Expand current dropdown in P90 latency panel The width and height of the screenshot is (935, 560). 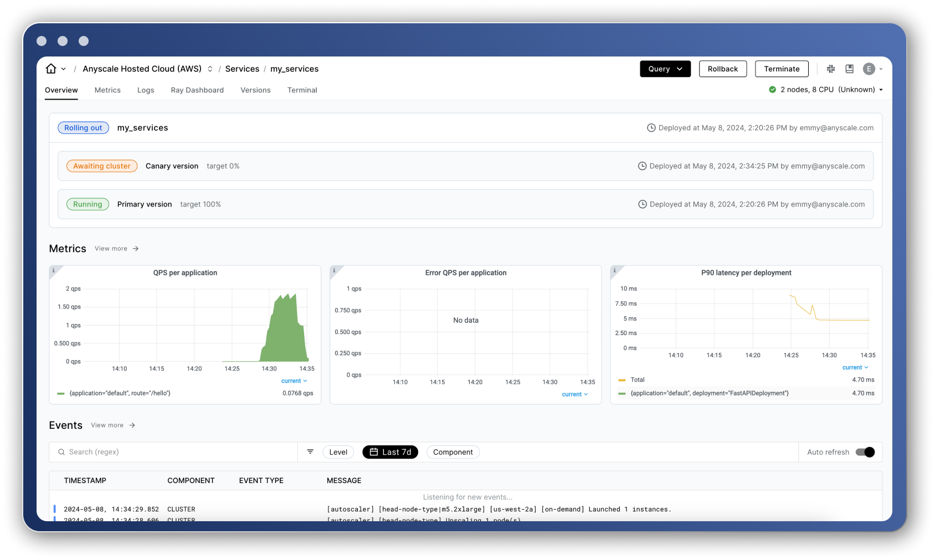[855, 368]
